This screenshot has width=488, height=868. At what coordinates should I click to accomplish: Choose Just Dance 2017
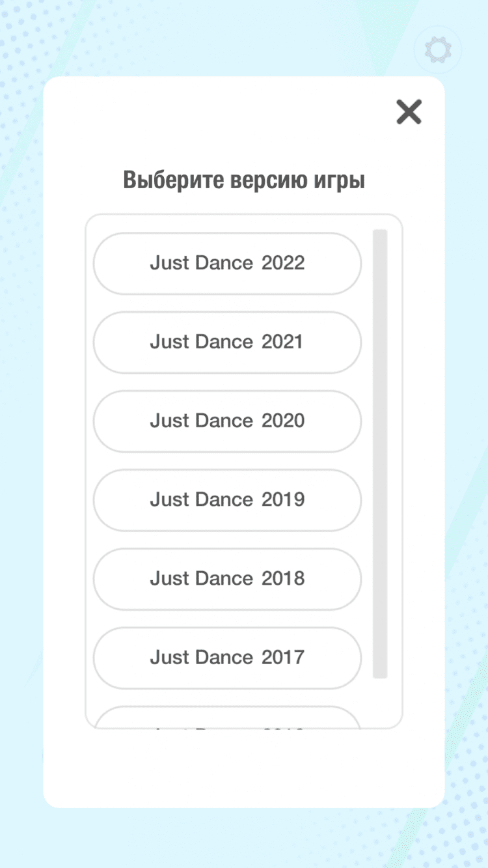(x=227, y=657)
